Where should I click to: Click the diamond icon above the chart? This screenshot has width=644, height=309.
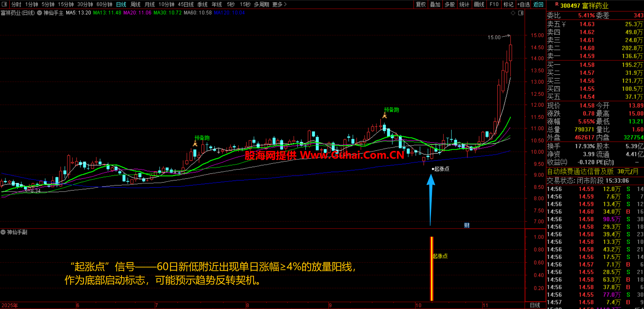coord(513,13)
